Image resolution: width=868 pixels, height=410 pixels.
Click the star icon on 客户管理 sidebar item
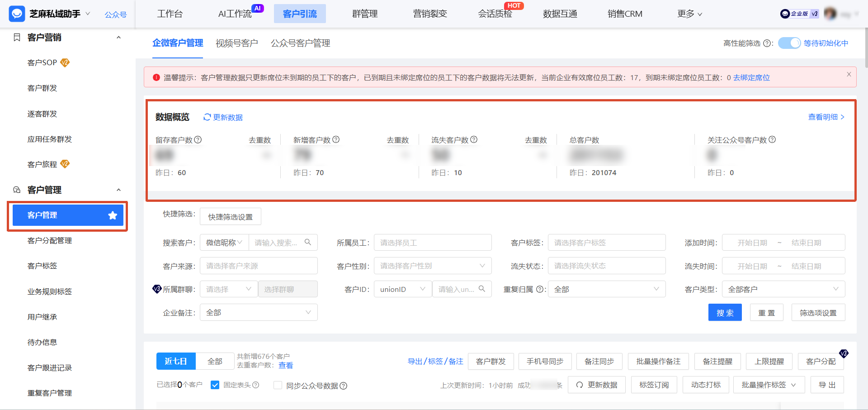[112, 215]
